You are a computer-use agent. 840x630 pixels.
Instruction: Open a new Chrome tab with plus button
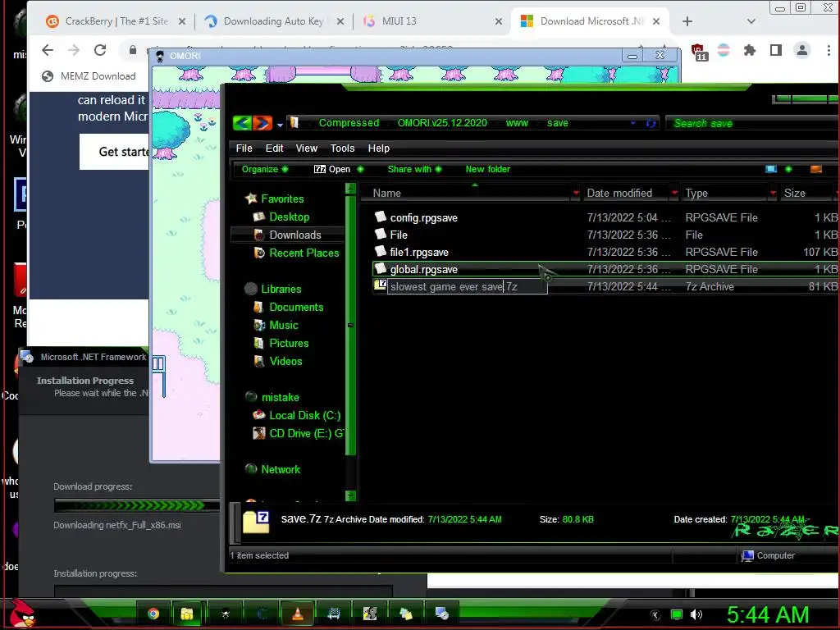tap(687, 21)
